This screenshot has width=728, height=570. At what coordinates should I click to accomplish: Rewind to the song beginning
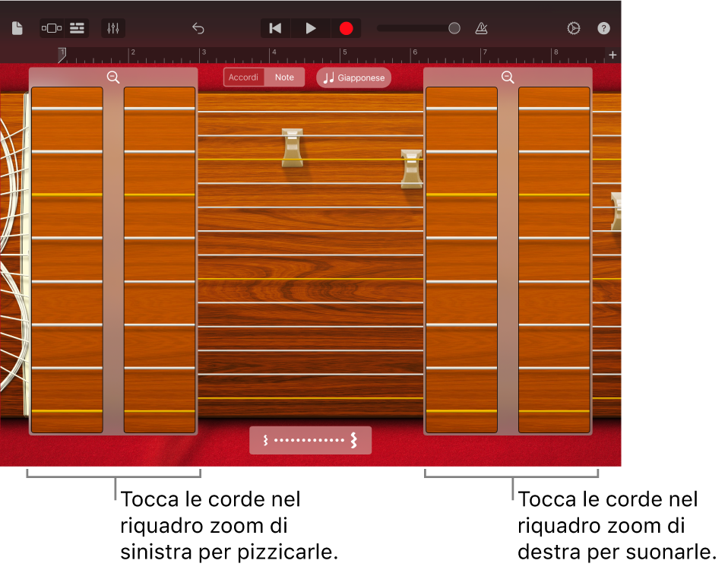click(275, 28)
